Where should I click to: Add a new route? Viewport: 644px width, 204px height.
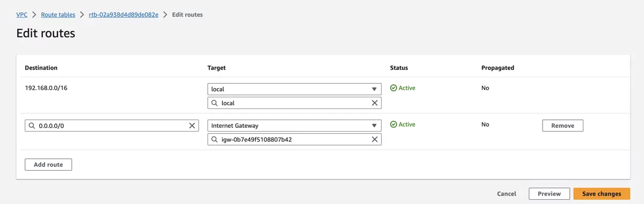(48, 164)
